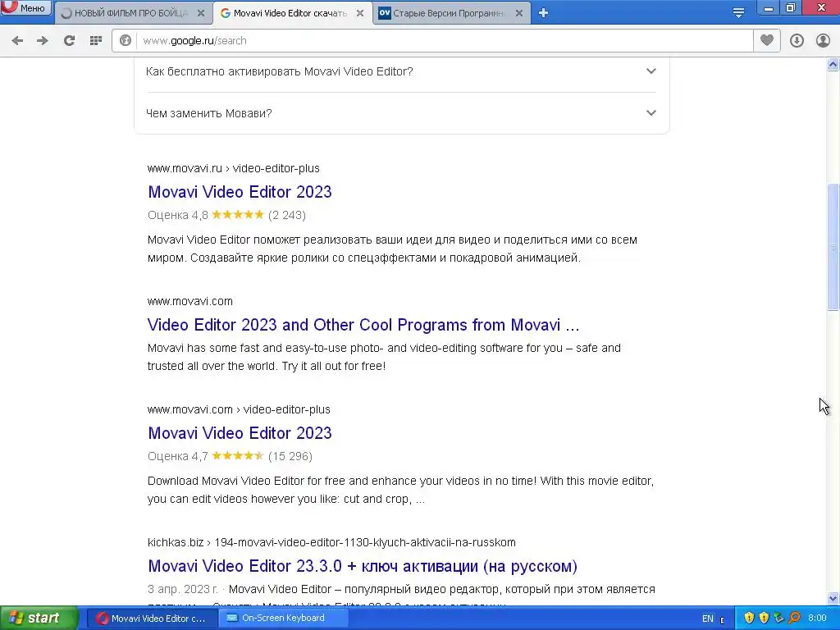Go back to previous page

click(x=17, y=41)
